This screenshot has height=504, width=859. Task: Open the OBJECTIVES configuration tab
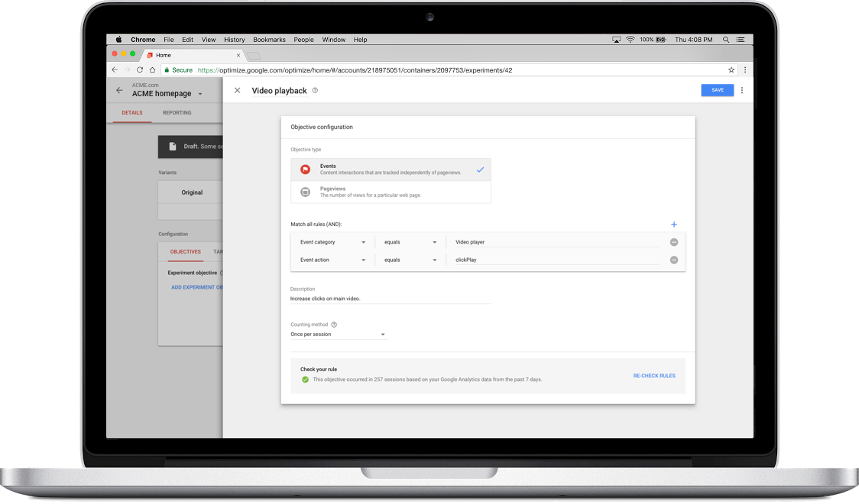185,252
